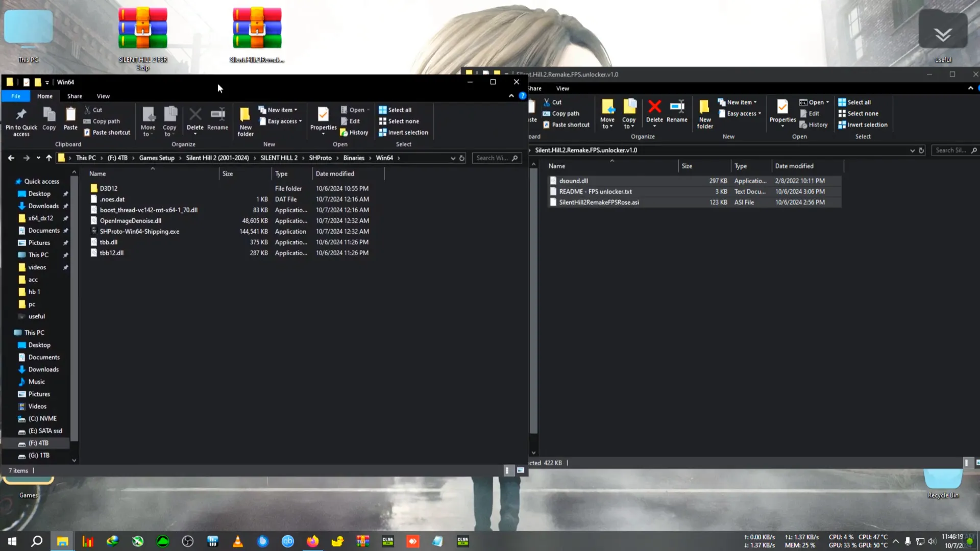Screen dimensions: 980x551
Task: Open SILENT HILL 2 FSR 3.zip desktop icon
Action: tap(143, 38)
